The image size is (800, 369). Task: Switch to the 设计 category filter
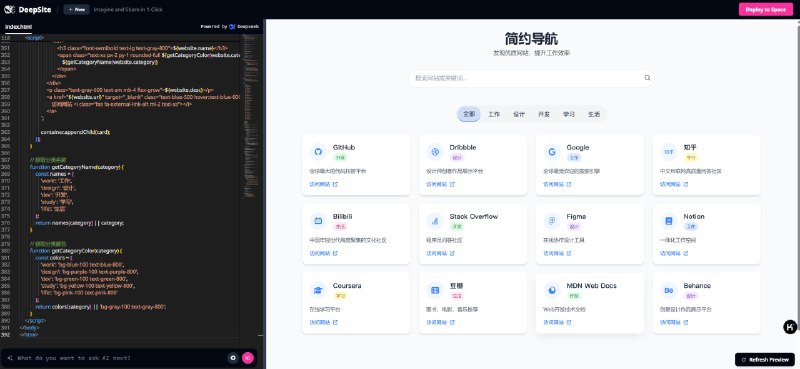(x=518, y=114)
